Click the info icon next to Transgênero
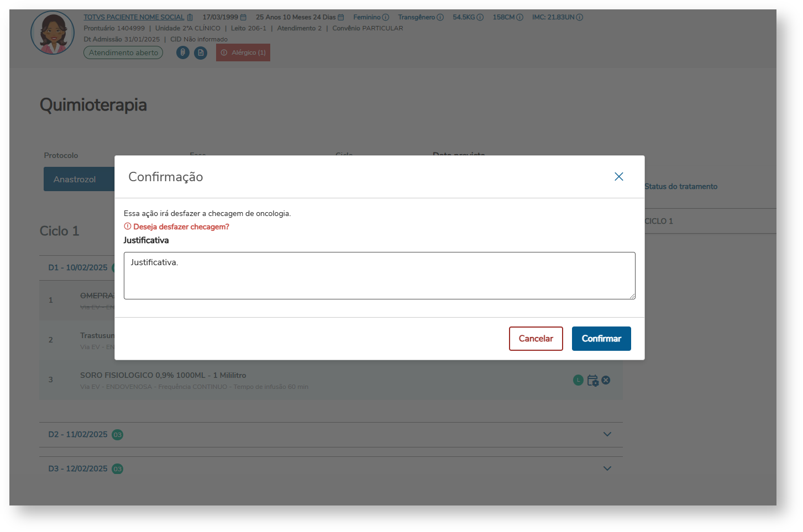This screenshot has height=532, width=803. tap(440, 17)
